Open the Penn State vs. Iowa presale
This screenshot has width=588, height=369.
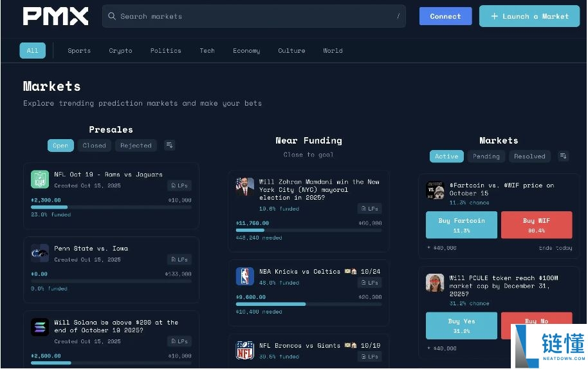click(91, 249)
